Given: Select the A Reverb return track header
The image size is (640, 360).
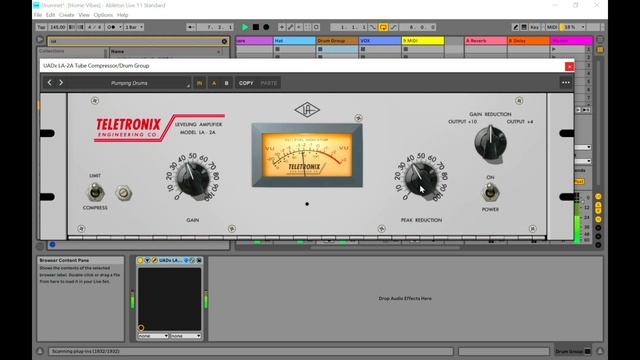Looking at the screenshot, I should tap(486, 41).
